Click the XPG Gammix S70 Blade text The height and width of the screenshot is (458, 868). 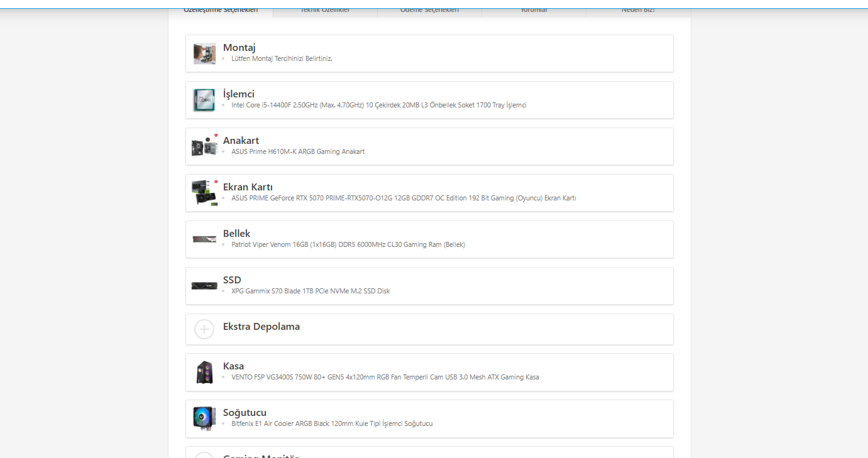[x=310, y=291]
